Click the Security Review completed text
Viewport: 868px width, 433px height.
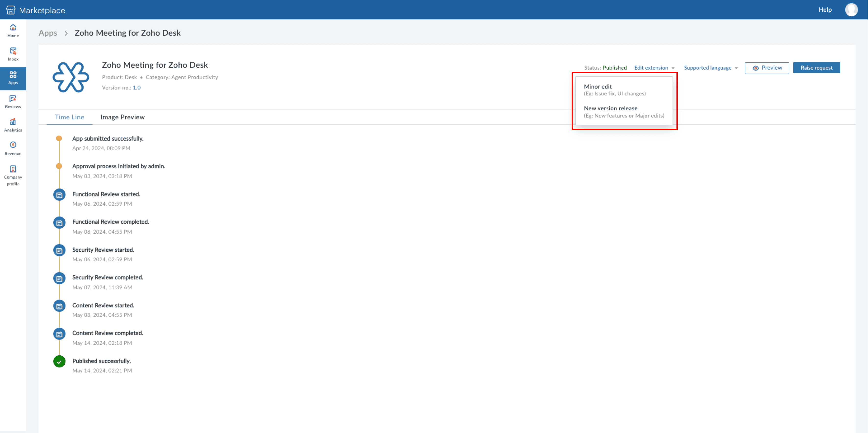point(108,277)
